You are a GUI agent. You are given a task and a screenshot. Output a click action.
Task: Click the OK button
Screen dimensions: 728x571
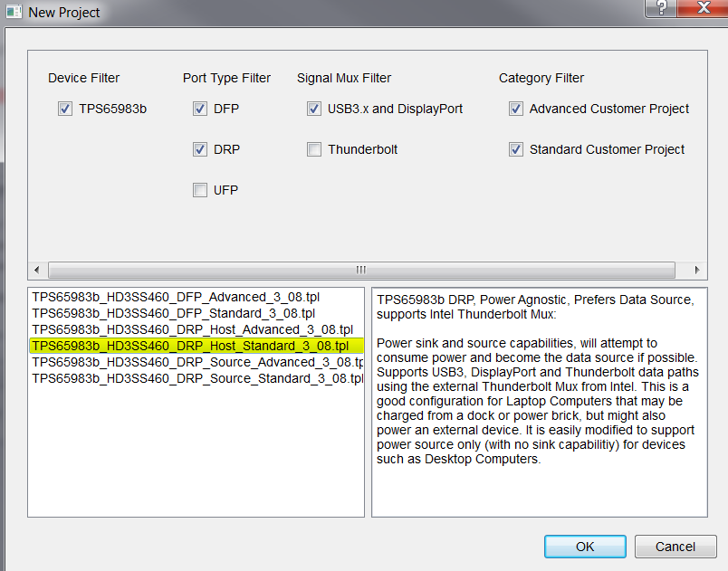(x=585, y=547)
